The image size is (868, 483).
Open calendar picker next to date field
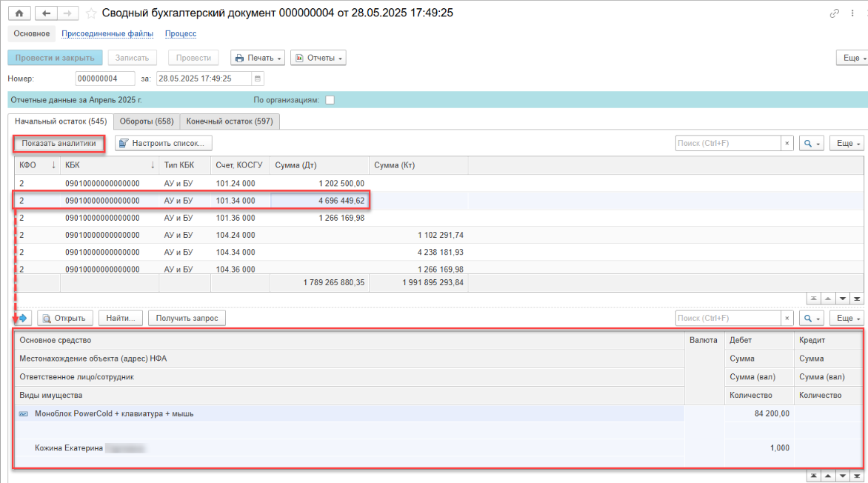(x=257, y=79)
